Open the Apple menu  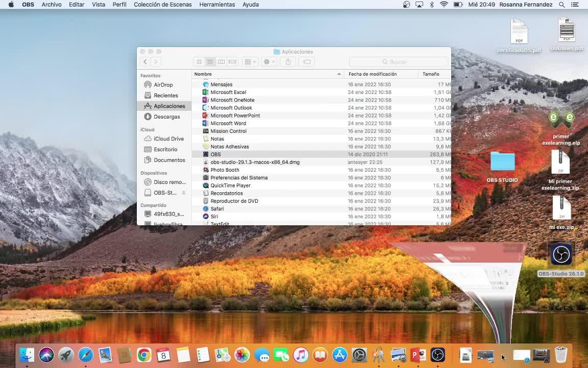pos(11,5)
